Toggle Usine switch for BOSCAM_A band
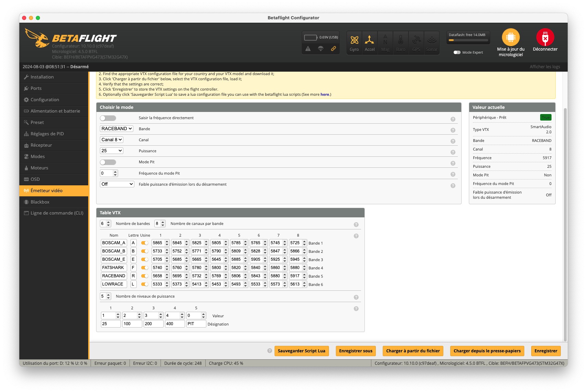Screen dimensions: 587x392 pyautogui.click(x=145, y=243)
